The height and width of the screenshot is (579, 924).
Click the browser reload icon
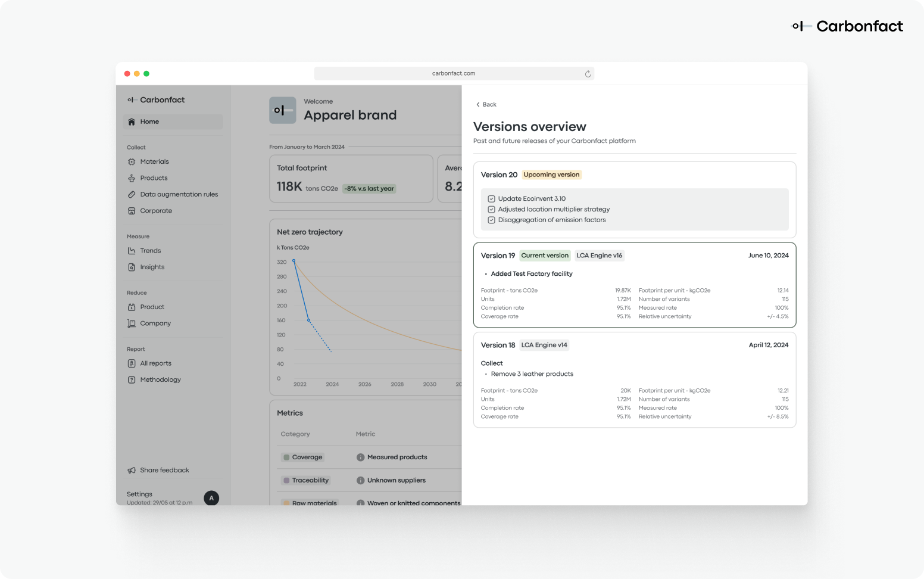click(x=588, y=74)
